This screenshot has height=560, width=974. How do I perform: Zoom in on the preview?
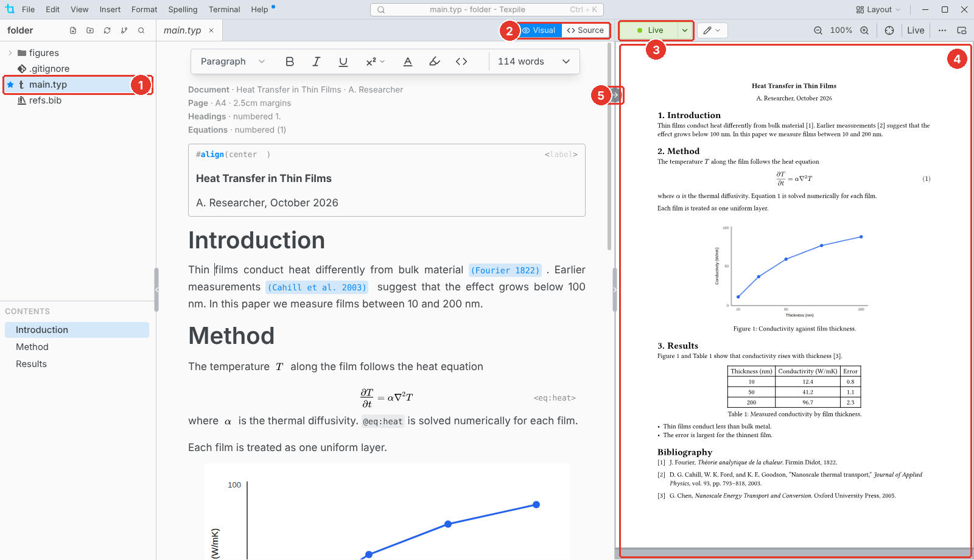[864, 30]
